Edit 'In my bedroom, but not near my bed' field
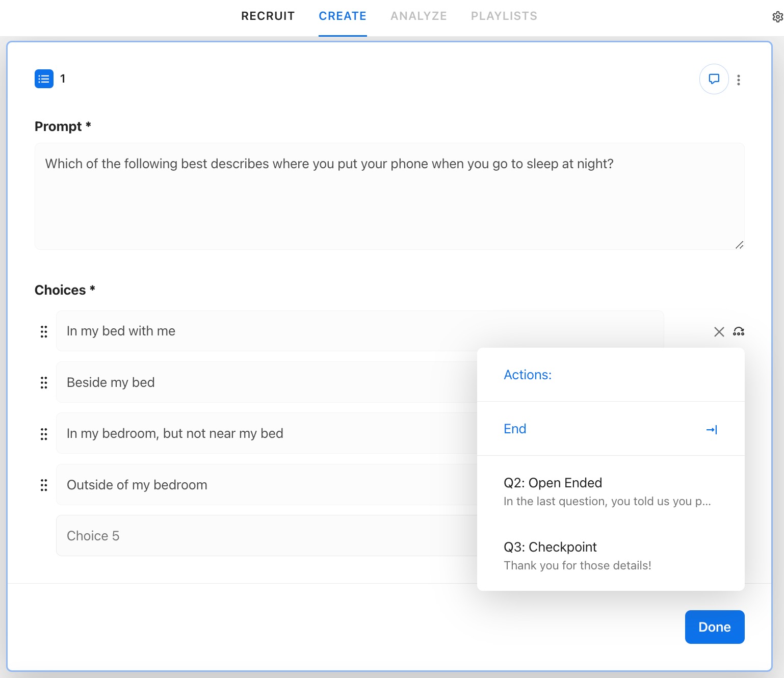 coord(267,433)
